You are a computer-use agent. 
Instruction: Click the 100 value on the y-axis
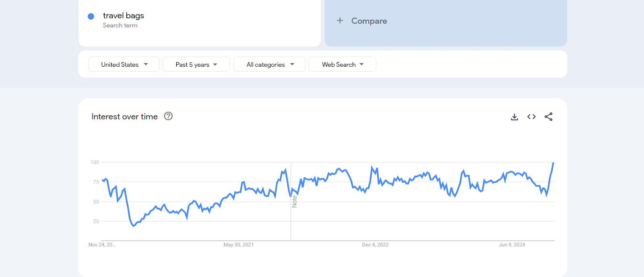coord(95,162)
